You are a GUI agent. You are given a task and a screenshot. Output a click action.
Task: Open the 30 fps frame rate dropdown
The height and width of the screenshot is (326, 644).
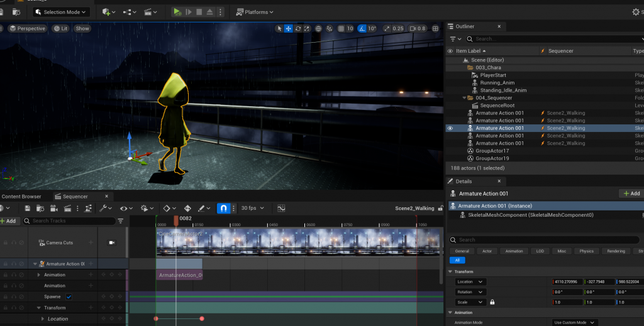pos(252,208)
